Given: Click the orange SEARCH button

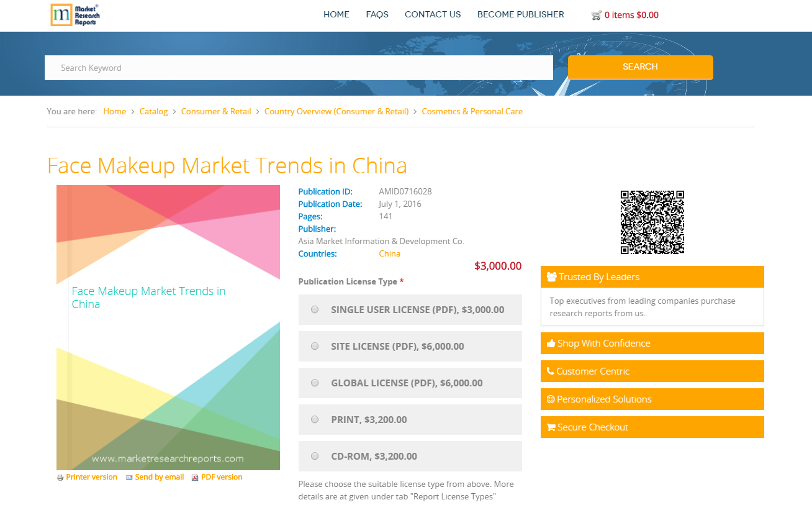Looking at the screenshot, I should tap(641, 67).
